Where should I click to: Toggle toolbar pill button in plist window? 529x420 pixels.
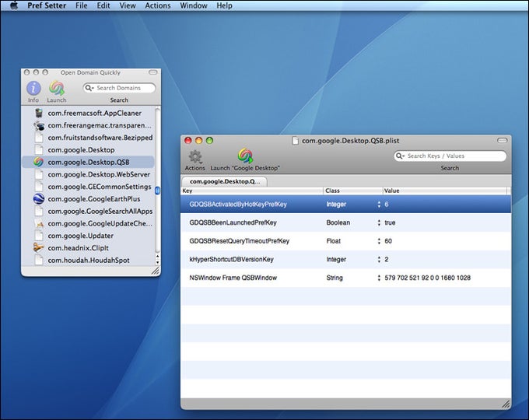click(x=502, y=140)
